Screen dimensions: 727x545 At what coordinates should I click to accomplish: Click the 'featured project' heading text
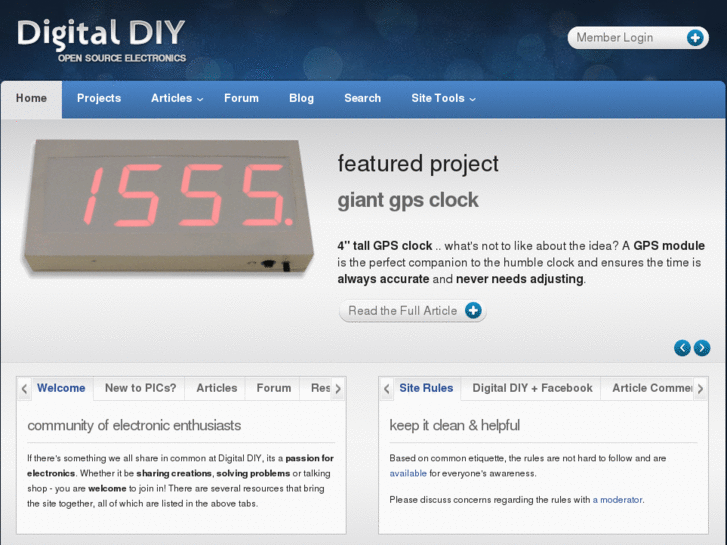pyautogui.click(x=418, y=164)
